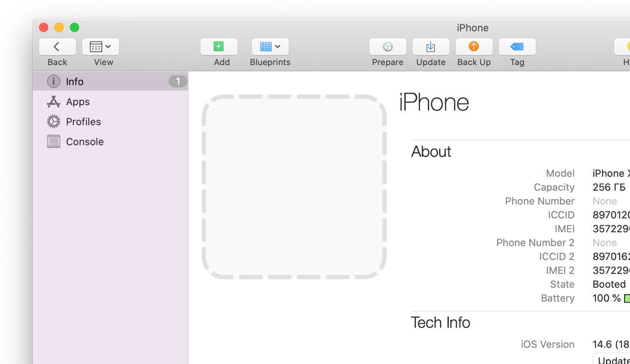Image resolution: width=630 pixels, height=364 pixels.
Task: Click the Capacity label
Action: [x=554, y=187]
